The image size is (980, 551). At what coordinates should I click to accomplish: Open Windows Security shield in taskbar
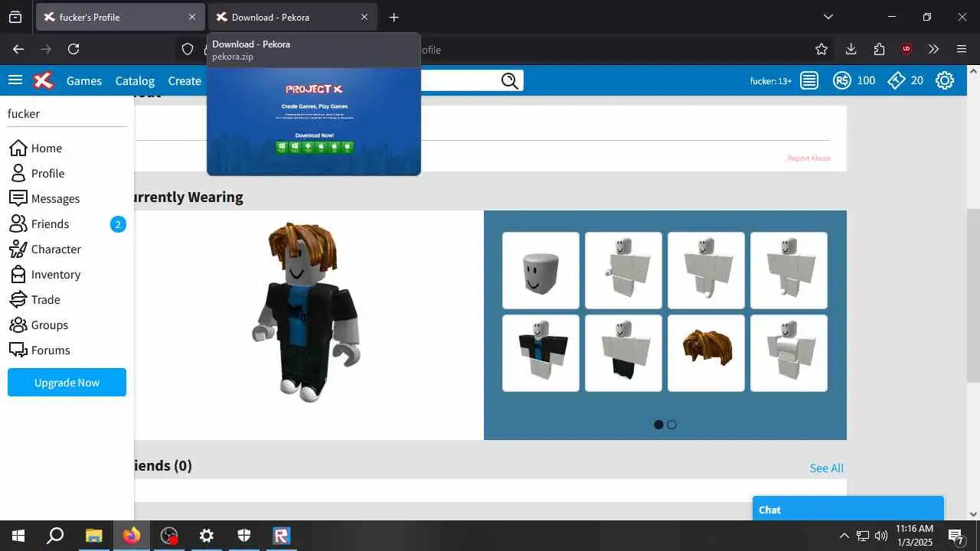(244, 536)
